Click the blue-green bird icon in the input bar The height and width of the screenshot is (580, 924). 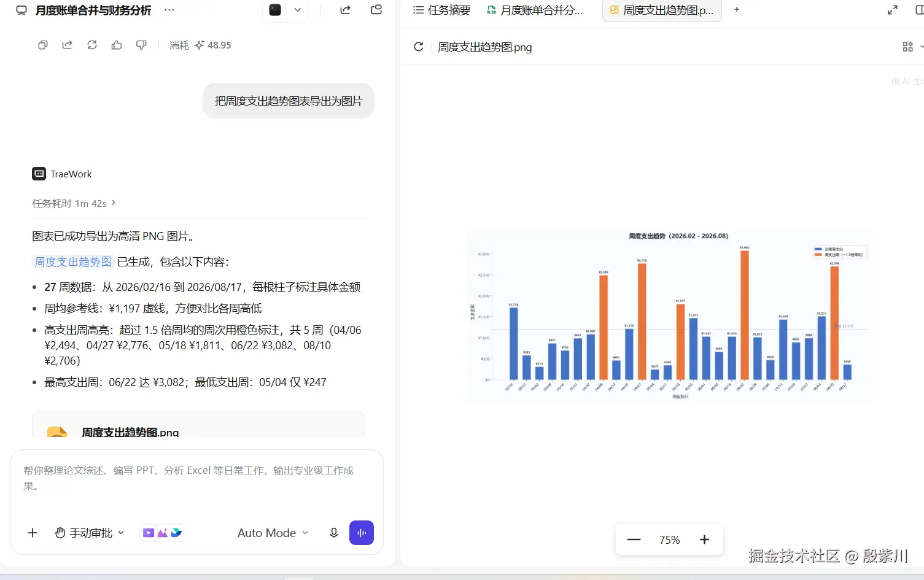176,533
